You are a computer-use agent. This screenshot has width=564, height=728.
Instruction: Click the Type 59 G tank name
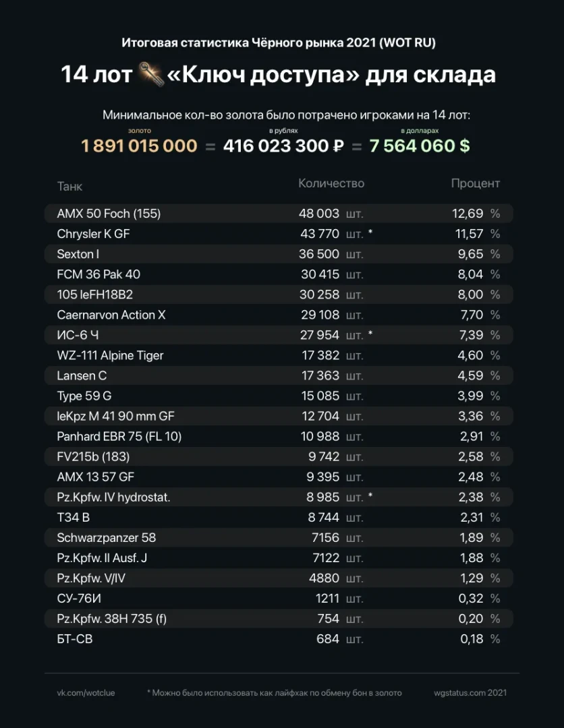coord(84,396)
